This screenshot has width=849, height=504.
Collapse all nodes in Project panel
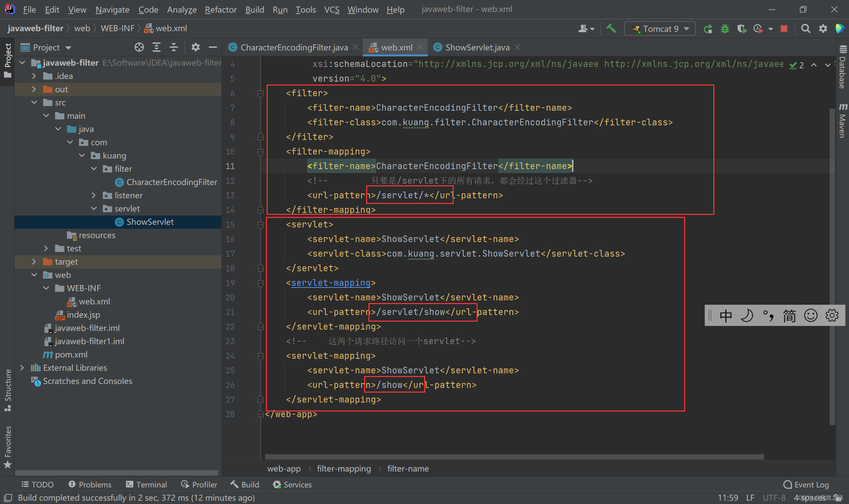point(173,47)
